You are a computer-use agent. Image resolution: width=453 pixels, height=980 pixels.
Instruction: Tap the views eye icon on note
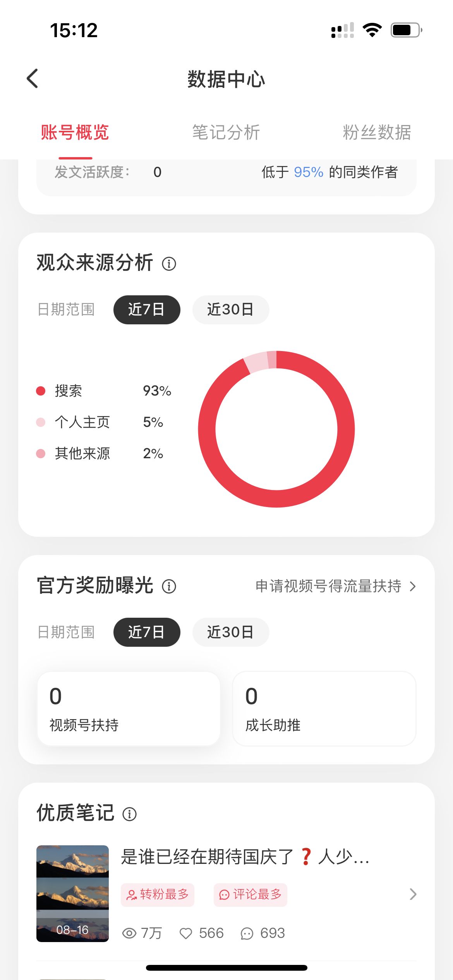click(129, 933)
